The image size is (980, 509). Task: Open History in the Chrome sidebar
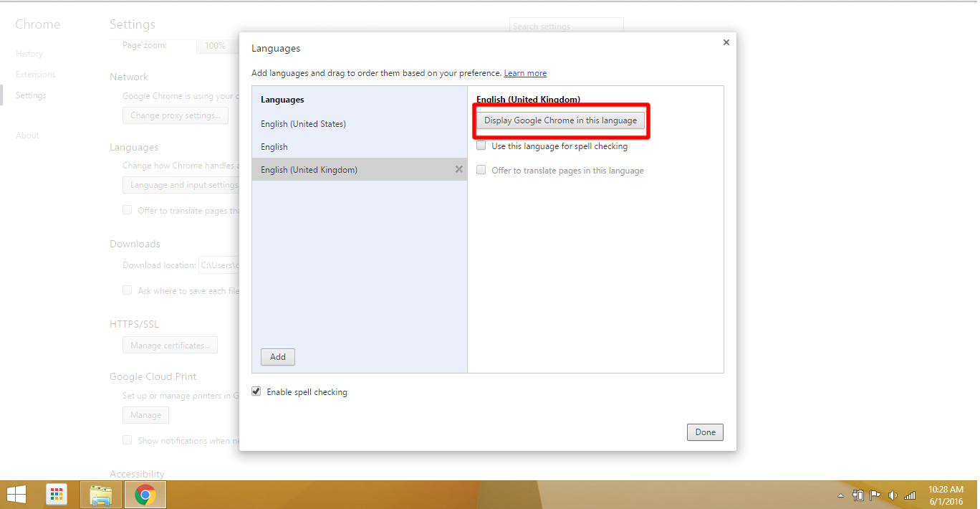pyautogui.click(x=29, y=54)
